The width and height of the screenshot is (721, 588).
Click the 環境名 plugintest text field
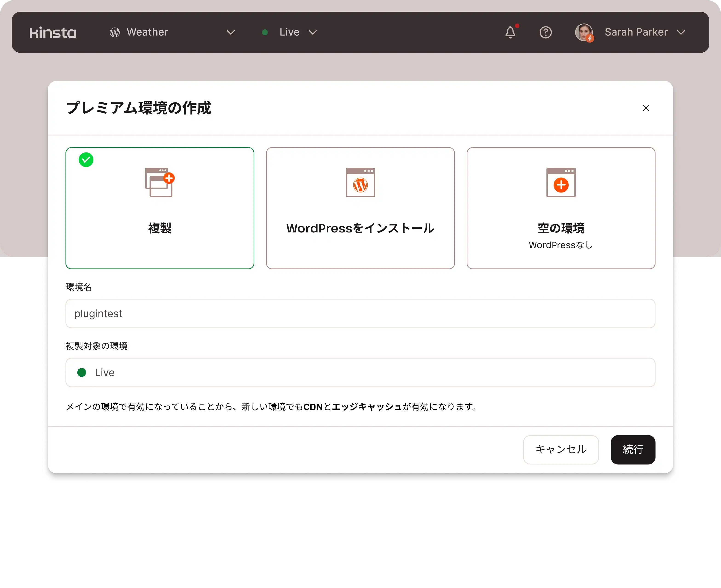[x=360, y=313]
